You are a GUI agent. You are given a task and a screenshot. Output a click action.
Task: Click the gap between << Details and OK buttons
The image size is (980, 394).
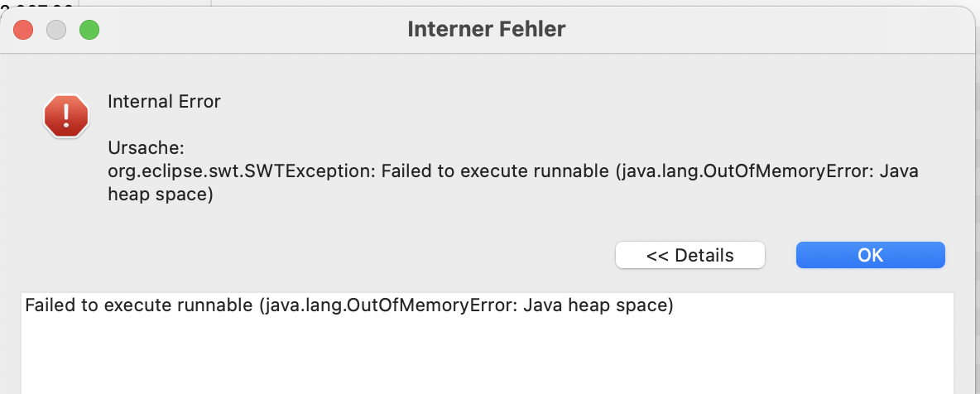[781, 255]
